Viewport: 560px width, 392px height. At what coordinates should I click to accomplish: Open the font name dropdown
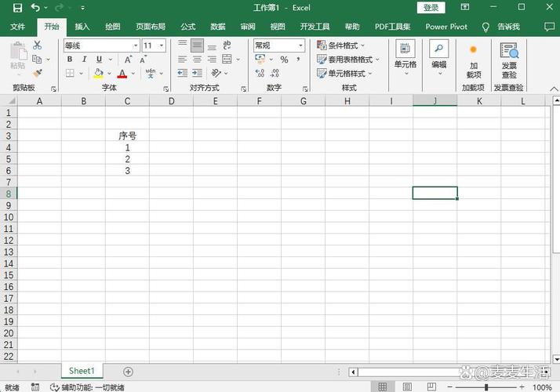point(136,45)
